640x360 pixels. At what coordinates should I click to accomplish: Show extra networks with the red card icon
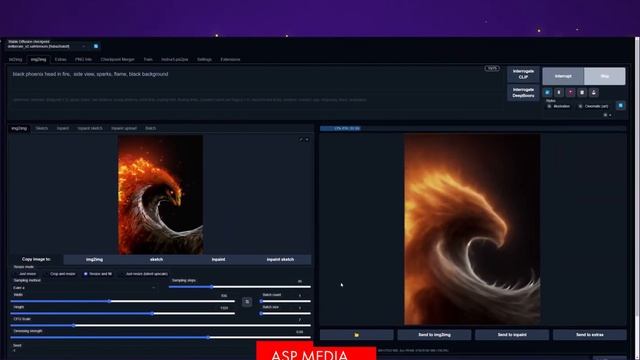click(x=570, y=93)
